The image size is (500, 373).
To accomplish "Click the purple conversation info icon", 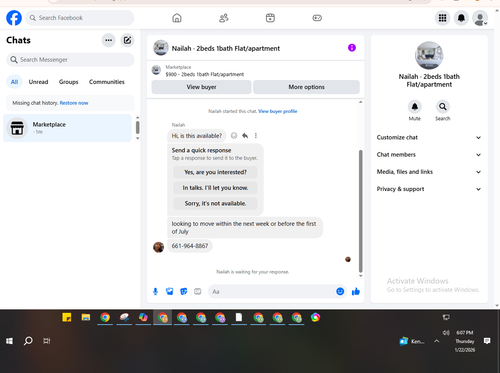I will 352,48.
